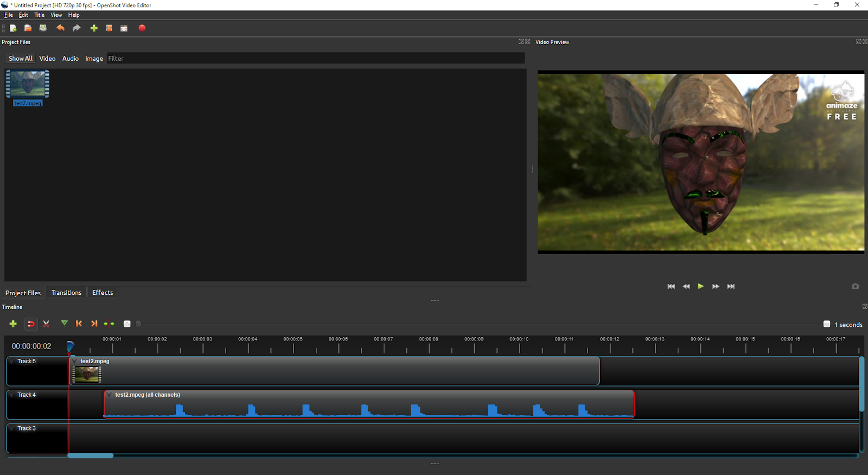Save current frame with the camera icon
This screenshot has height=475, width=868.
(856, 286)
